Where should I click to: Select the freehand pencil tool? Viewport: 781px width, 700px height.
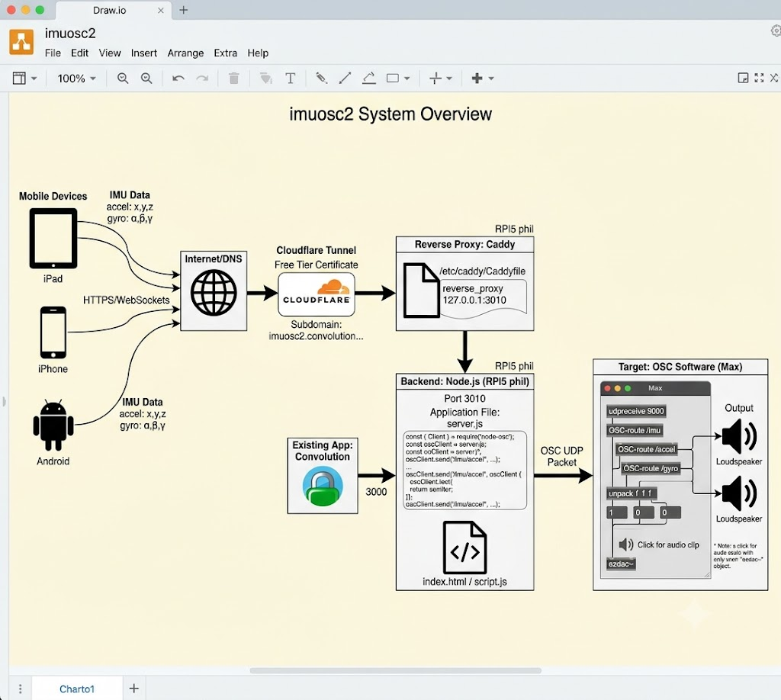click(321, 79)
